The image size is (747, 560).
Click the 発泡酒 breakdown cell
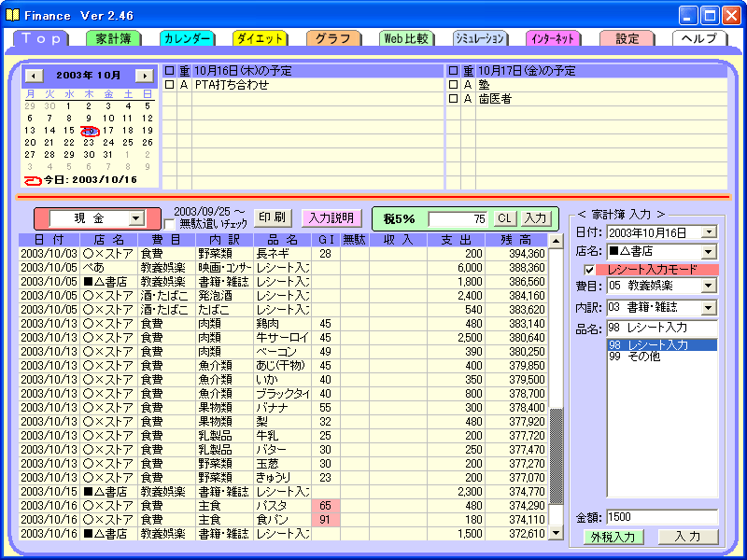[x=224, y=296]
